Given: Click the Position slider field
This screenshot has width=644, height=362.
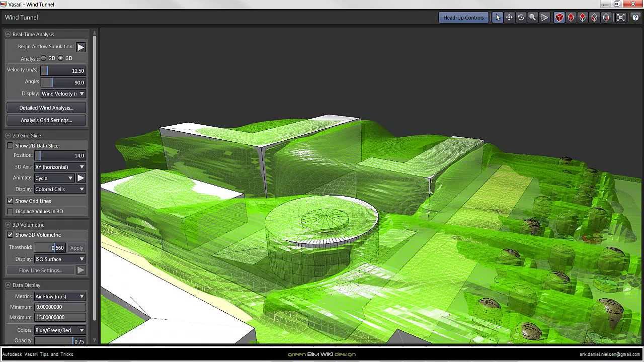Looking at the screenshot, I should 60,155.
